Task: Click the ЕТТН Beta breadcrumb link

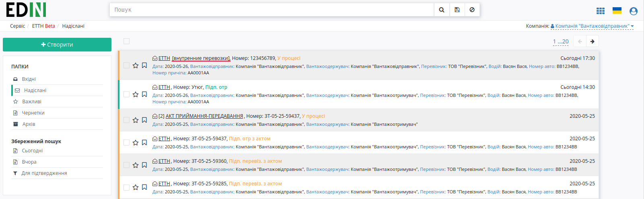Action: point(43,26)
